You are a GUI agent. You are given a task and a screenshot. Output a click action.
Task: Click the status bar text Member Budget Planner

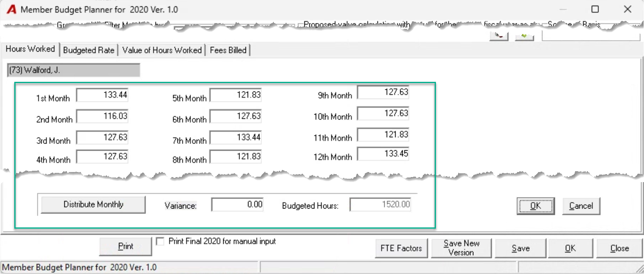pyautogui.click(x=80, y=267)
